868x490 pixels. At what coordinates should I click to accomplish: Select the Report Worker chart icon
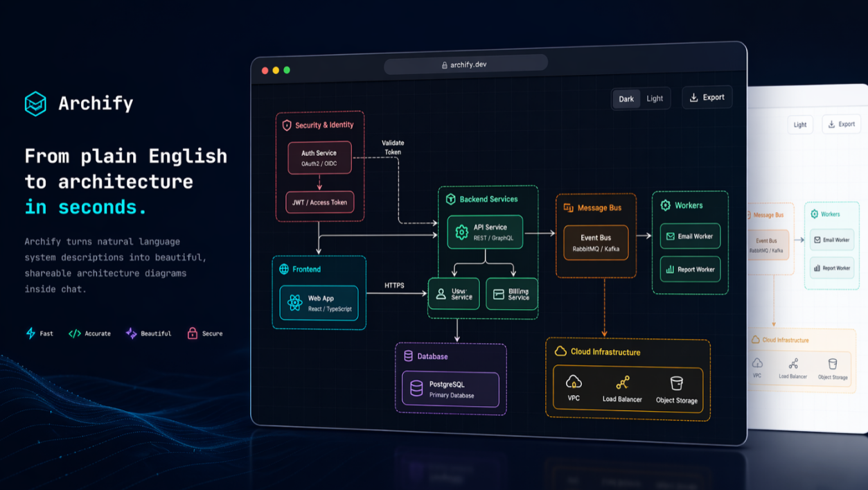pos(670,270)
